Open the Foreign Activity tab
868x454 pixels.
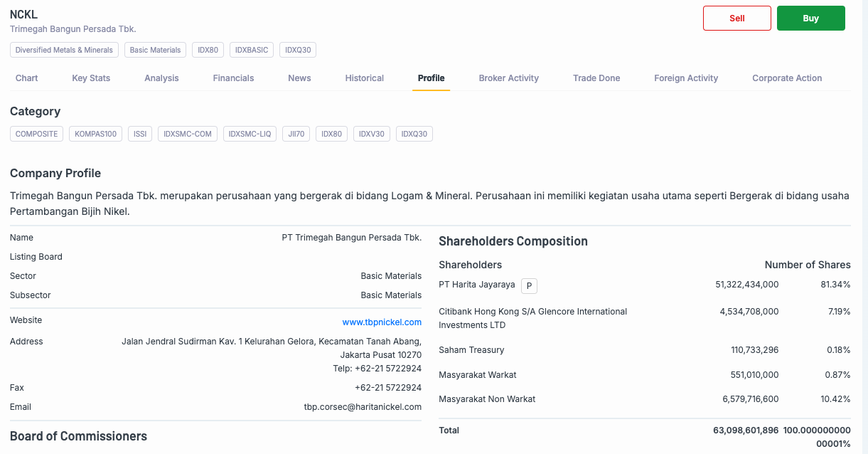[x=686, y=78]
